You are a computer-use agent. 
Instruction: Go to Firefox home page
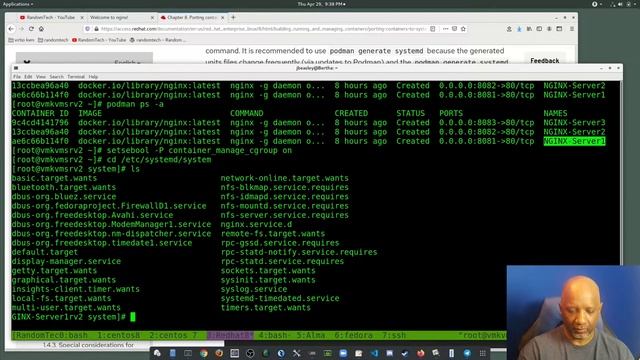pos(41,29)
